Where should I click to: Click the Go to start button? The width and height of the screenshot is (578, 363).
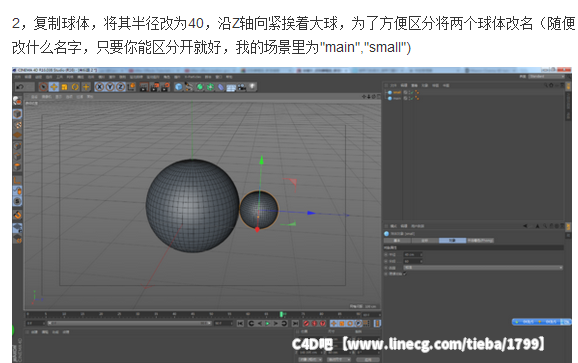pyautogui.click(x=240, y=323)
